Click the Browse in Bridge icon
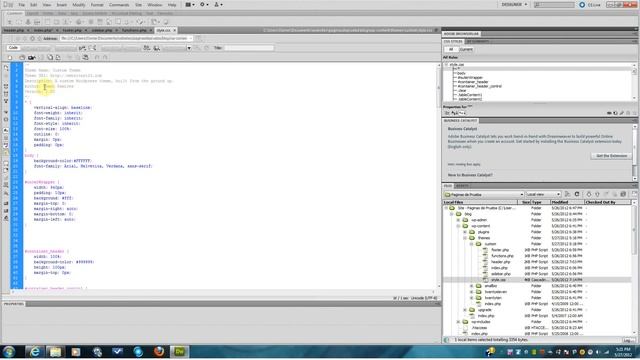This screenshot has height=360, width=640. coord(31,58)
